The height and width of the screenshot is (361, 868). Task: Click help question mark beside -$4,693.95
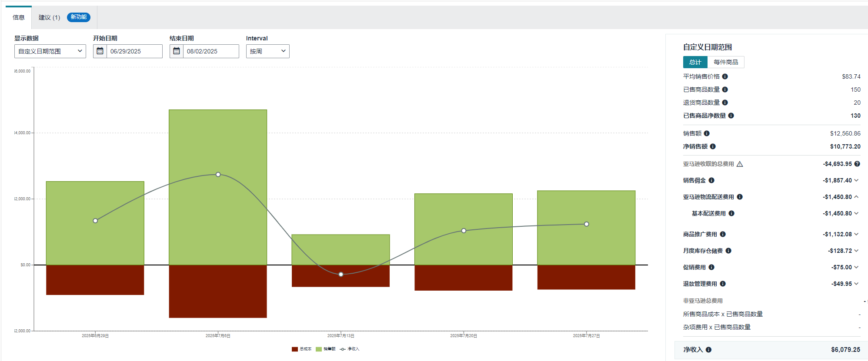[x=857, y=164]
